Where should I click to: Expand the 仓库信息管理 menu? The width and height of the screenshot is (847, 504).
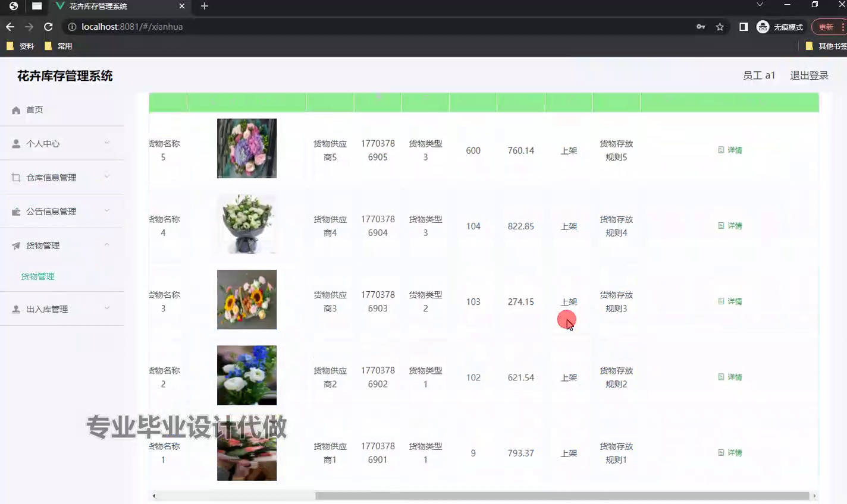click(62, 178)
